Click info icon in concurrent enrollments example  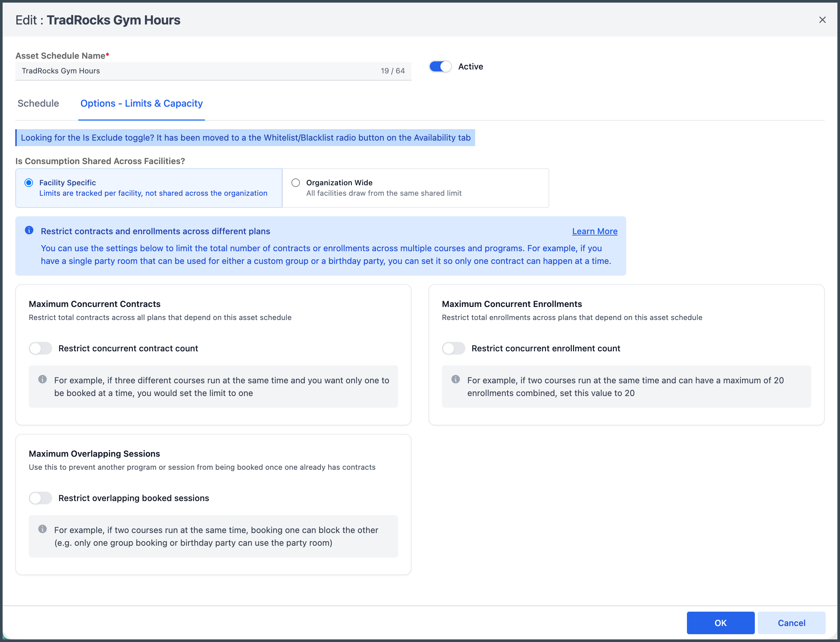[x=455, y=379]
